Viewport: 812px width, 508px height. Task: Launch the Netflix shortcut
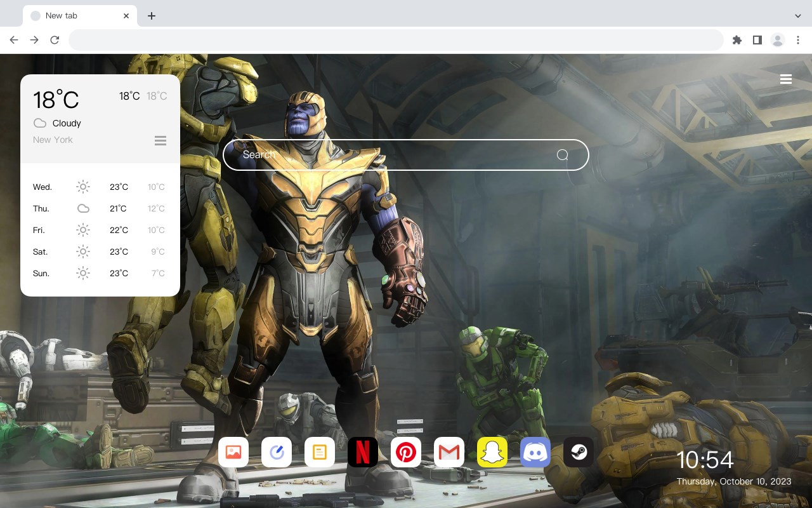coord(363,452)
